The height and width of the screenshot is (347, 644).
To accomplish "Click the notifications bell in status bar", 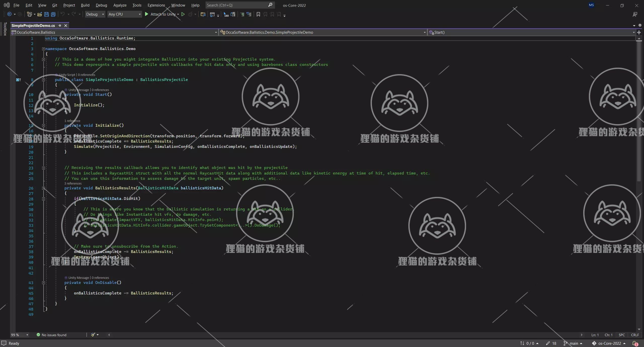I will tap(635, 343).
